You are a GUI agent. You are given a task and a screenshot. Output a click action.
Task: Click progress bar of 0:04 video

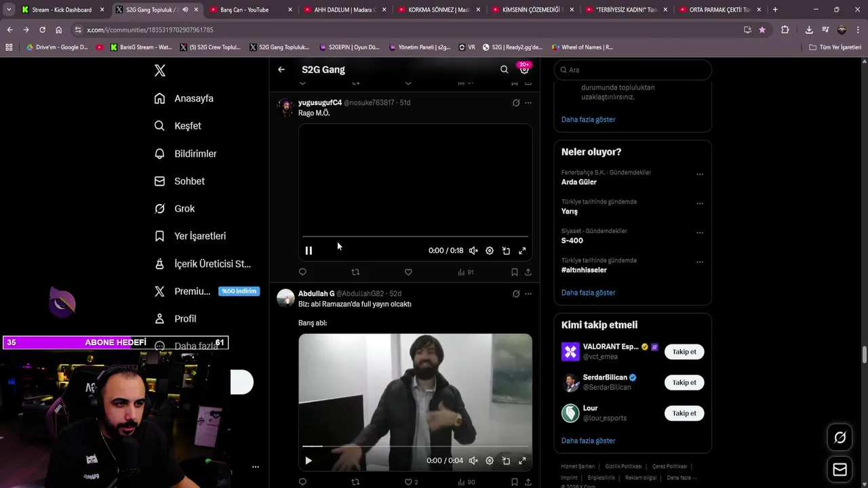click(415, 447)
